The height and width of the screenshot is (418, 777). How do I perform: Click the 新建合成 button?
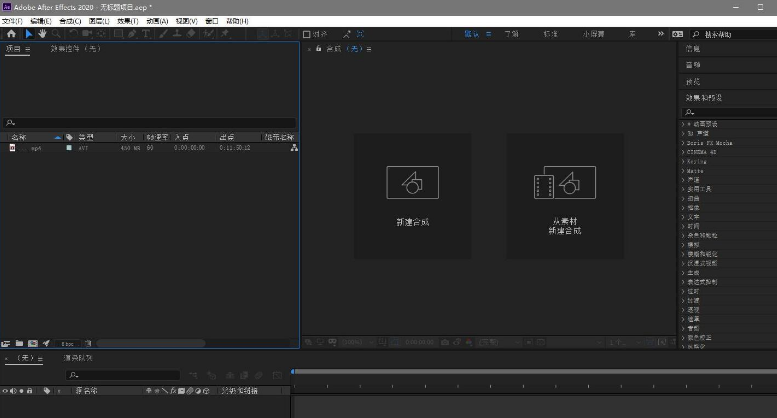coord(412,196)
